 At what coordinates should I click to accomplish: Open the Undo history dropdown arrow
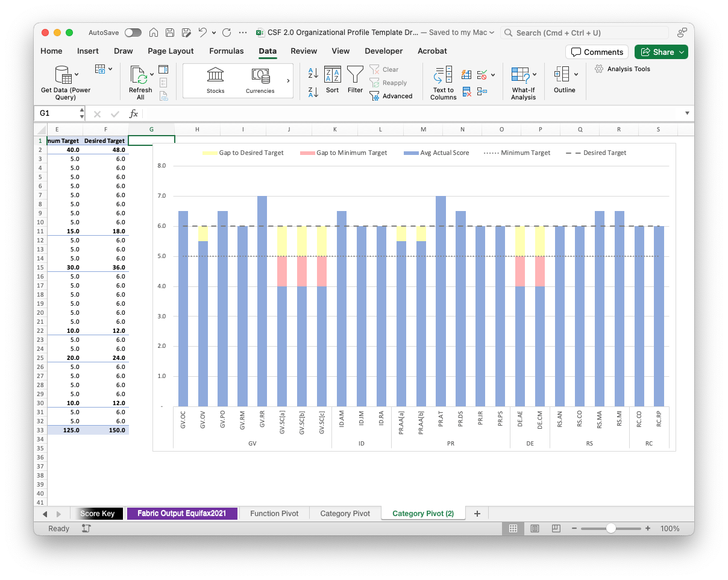click(x=214, y=33)
